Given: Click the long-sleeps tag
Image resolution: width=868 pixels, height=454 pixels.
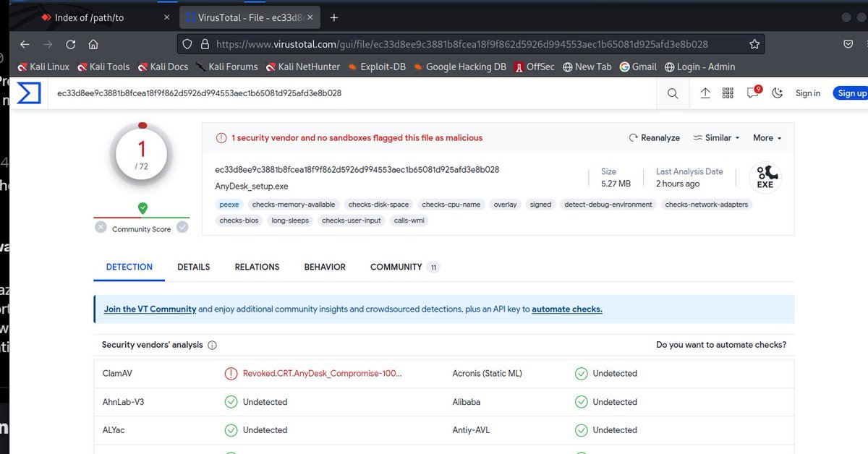Looking at the screenshot, I should [x=290, y=220].
